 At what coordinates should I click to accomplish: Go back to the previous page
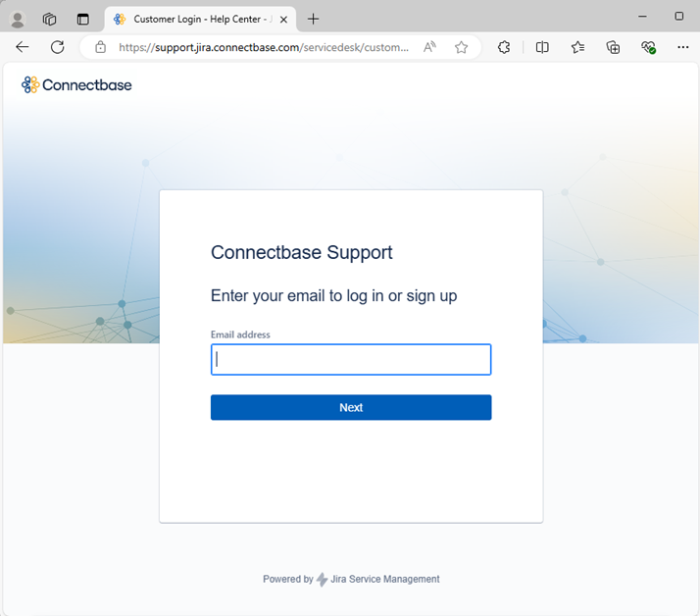23,47
